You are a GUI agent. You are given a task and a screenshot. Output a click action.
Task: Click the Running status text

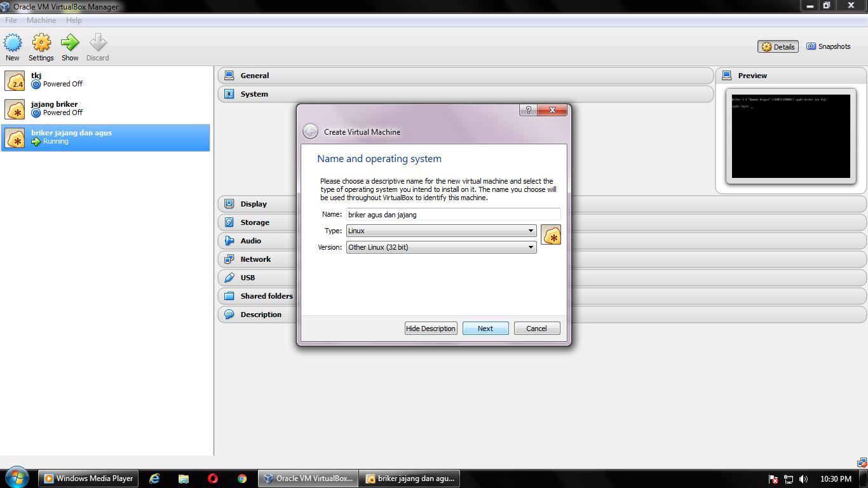56,141
